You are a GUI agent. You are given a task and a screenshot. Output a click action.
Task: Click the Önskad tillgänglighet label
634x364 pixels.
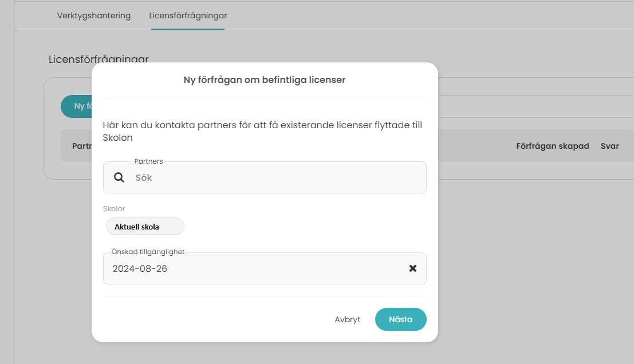pos(148,252)
